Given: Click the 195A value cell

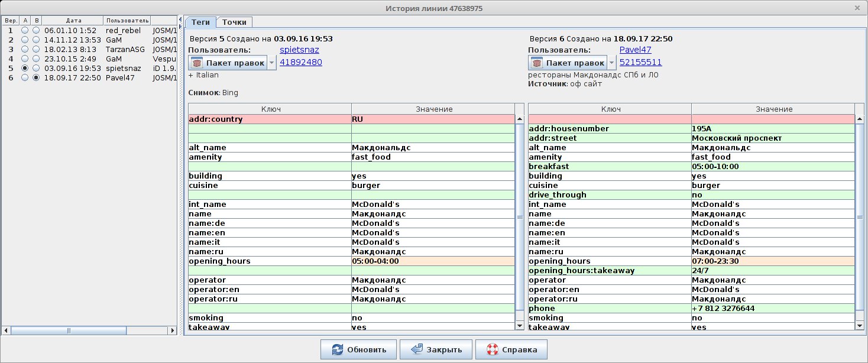Looking at the screenshot, I should (x=773, y=128).
